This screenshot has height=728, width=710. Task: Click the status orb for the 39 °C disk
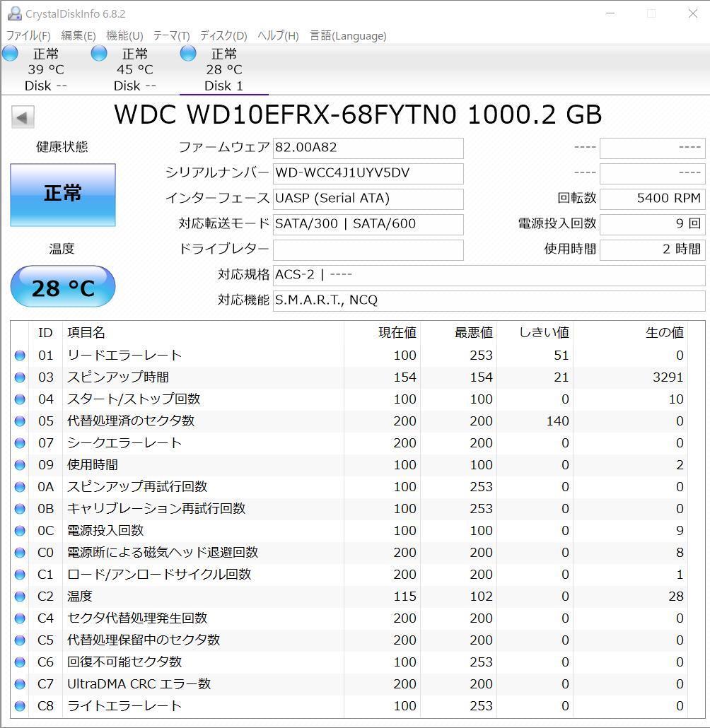point(11,54)
